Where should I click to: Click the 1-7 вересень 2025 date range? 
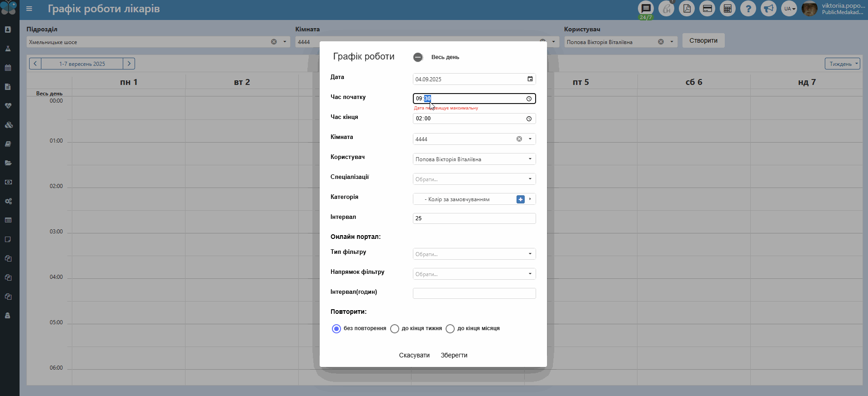coord(82,64)
